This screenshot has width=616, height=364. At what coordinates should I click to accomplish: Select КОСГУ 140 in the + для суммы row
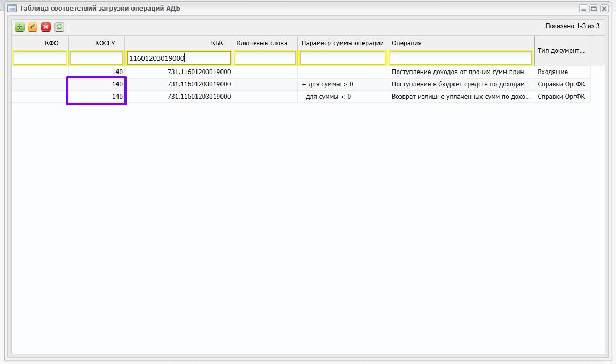point(97,84)
